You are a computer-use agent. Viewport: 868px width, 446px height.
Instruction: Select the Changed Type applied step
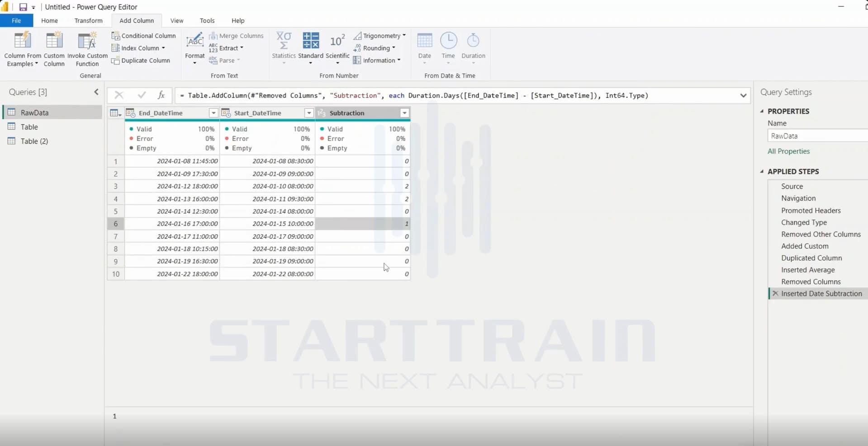(804, 222)
